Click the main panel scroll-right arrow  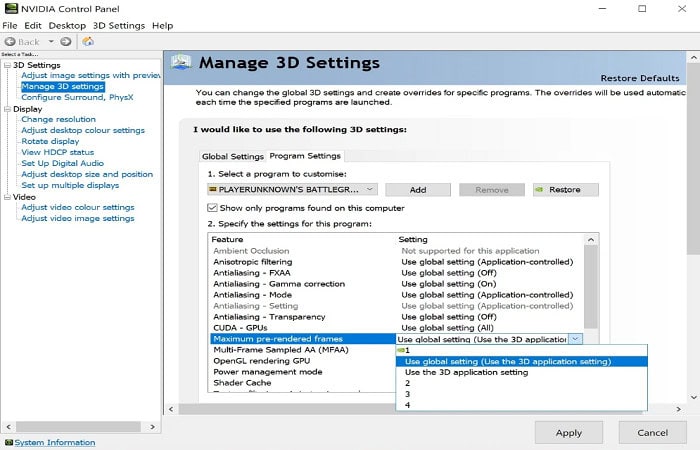click(679, 409)
